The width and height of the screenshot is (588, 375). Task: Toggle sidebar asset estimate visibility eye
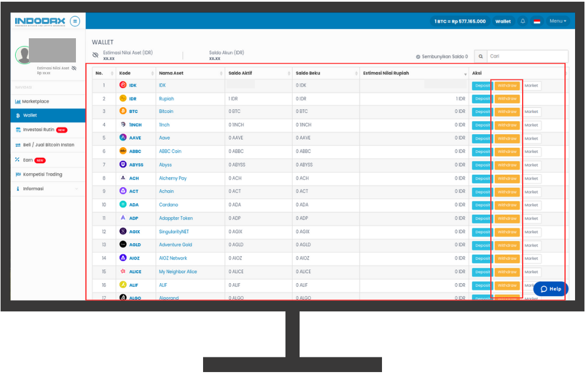click(74, 68)
